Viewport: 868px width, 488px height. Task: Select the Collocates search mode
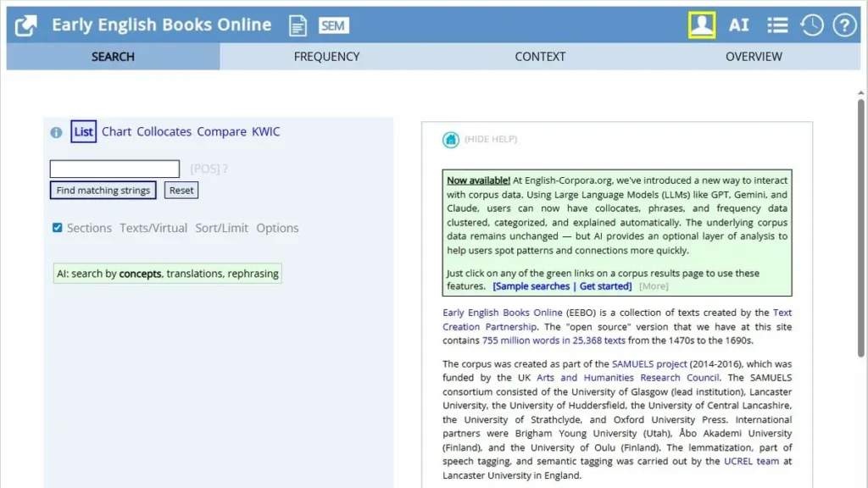(164, 131)
